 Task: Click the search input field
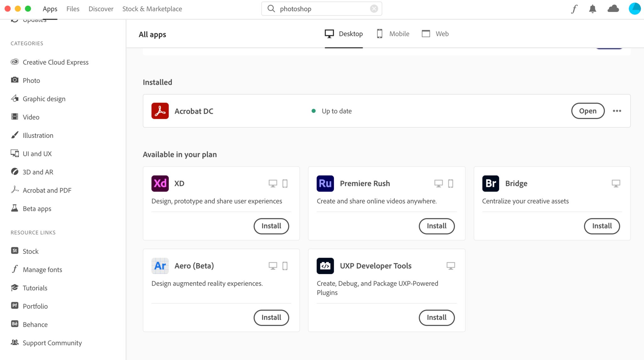[x=322, y=8]
